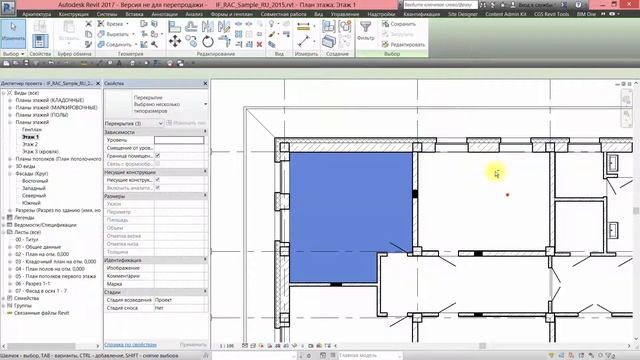This screenshot has height=360, width=640.
Task: Switch to the Вид ribbon tab
Action: click(x=319, y=14)
